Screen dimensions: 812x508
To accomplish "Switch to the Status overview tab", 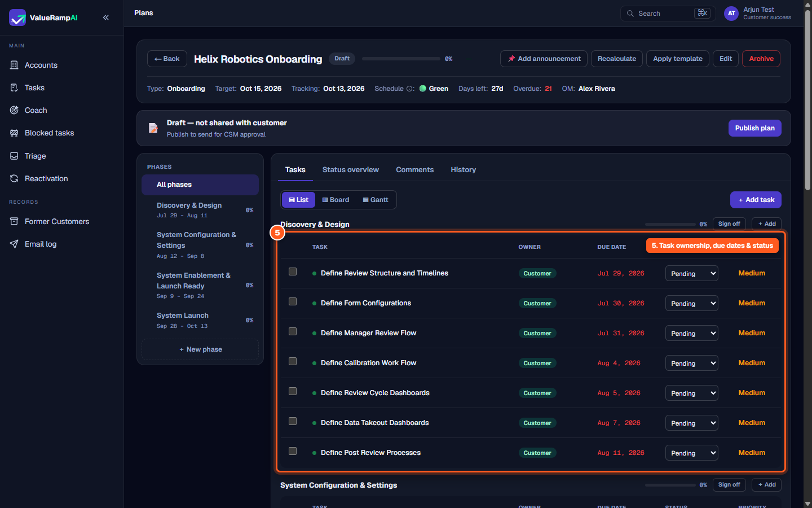I will [351, 170].
